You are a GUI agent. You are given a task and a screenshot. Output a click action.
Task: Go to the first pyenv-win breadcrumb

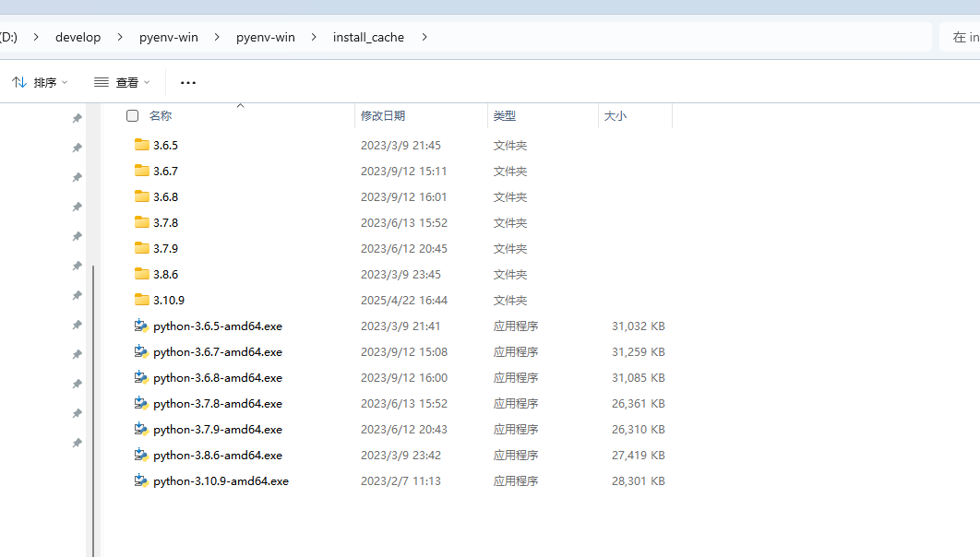[x=169, y=37]
